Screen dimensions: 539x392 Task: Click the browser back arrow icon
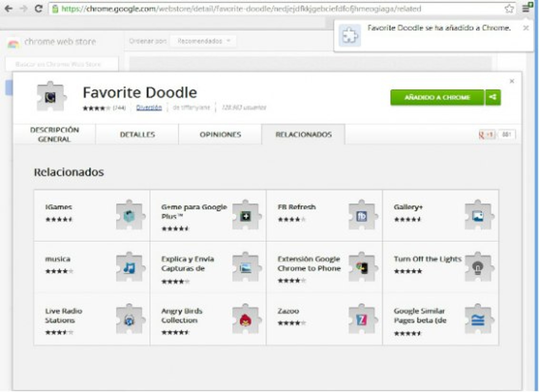click(9, 9)
